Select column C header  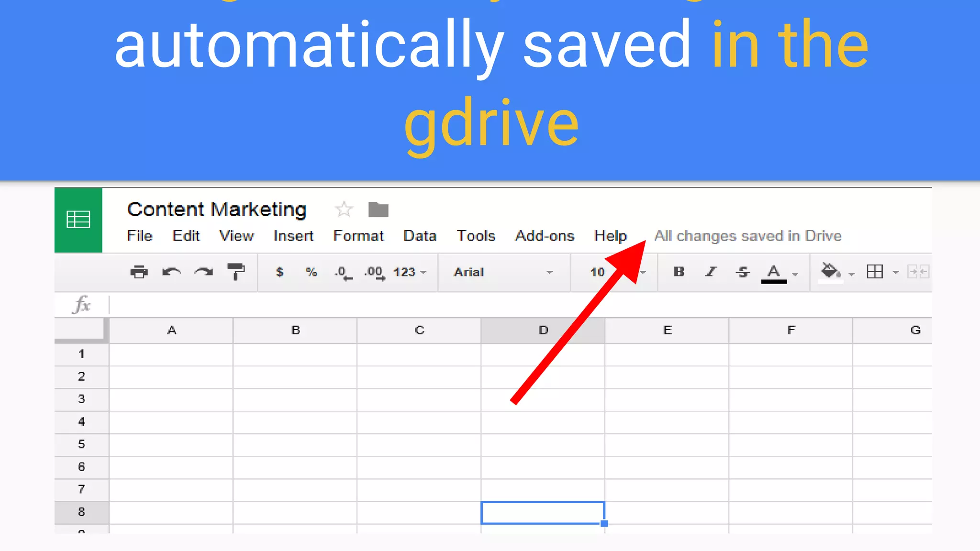[419, 331]
